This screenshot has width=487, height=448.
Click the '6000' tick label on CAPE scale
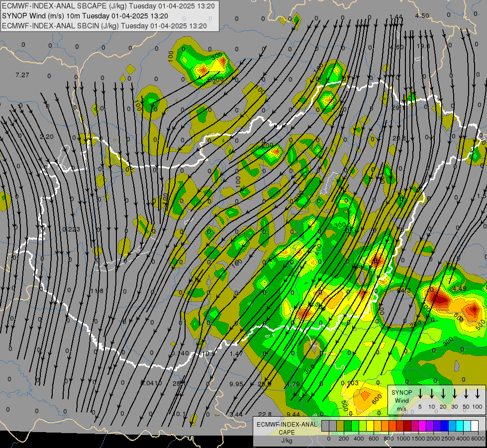coord(478,439)
